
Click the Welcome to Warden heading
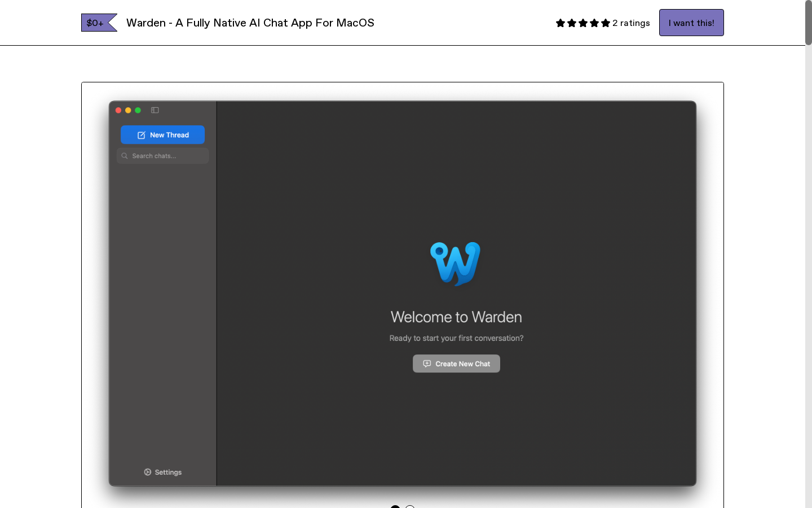tap(456, 317)
